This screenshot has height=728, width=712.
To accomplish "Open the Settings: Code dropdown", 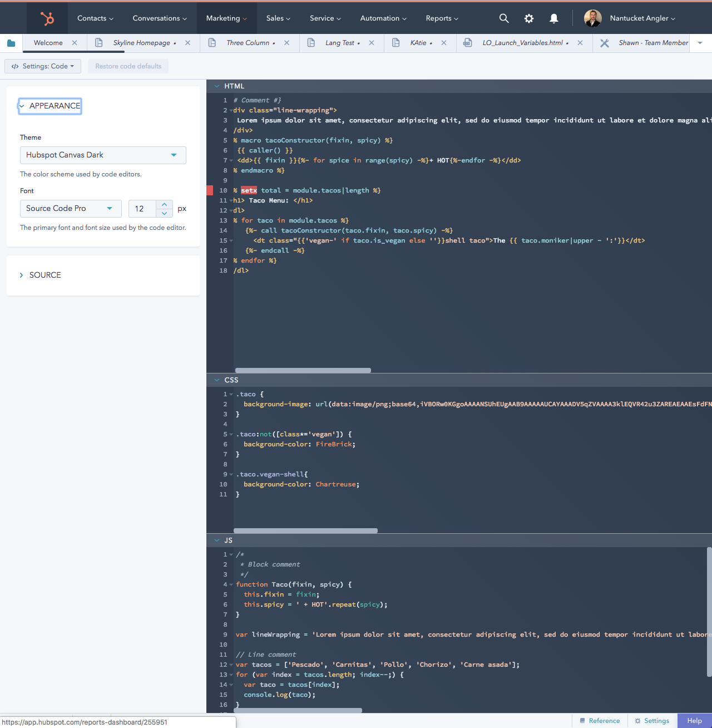I will (43, 66).
